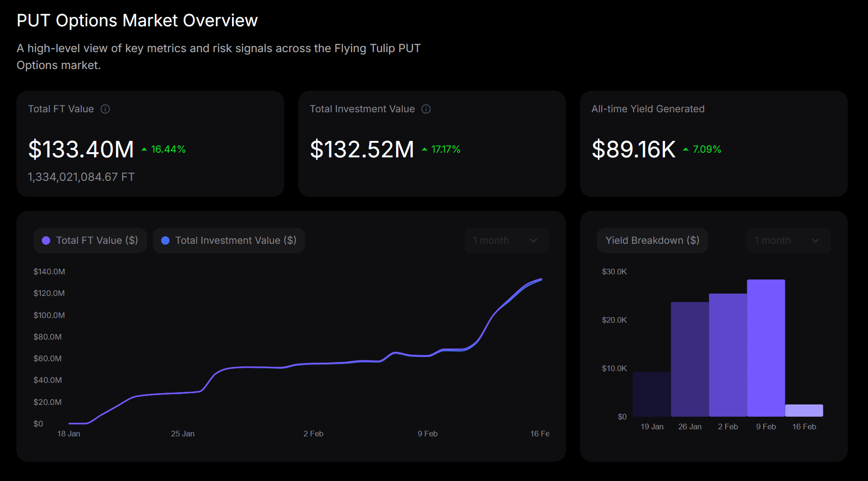868x481 pixels.
Task: Toggle the Total Investment Value ($) series
Action: [229, 240]
